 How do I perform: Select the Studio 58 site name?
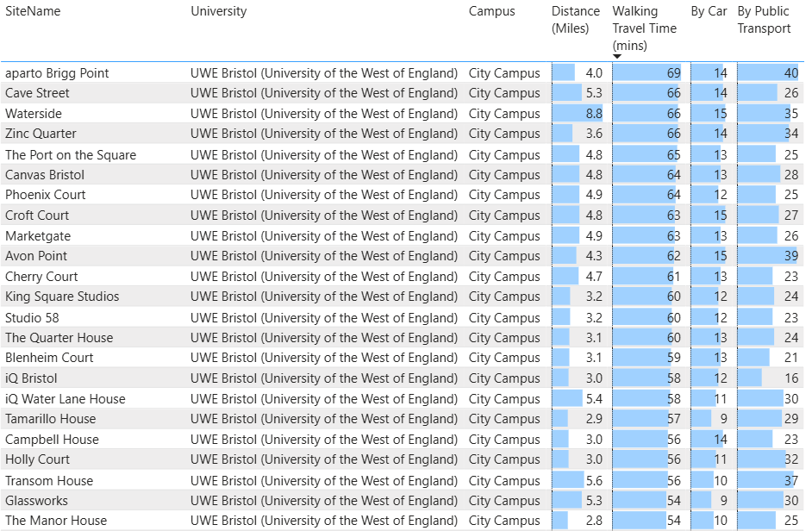pos(32,317)
